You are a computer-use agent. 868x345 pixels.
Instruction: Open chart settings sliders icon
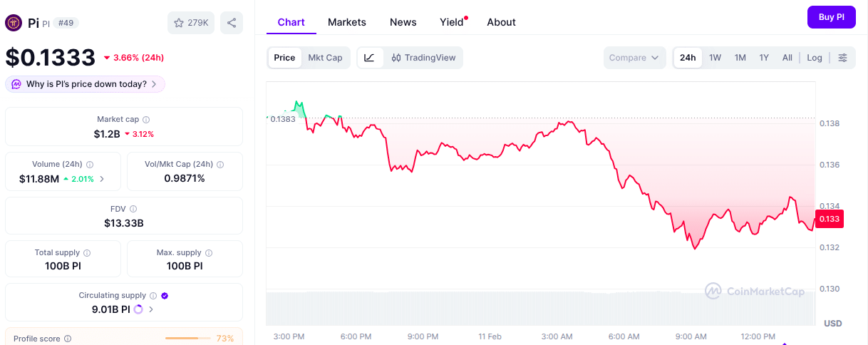[x=842, y=58]
